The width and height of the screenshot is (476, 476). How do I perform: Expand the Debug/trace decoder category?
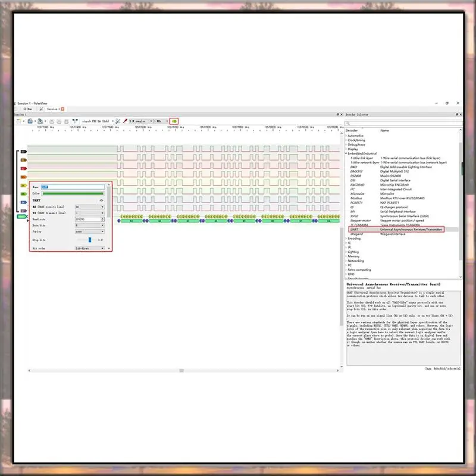pos(346,145)
